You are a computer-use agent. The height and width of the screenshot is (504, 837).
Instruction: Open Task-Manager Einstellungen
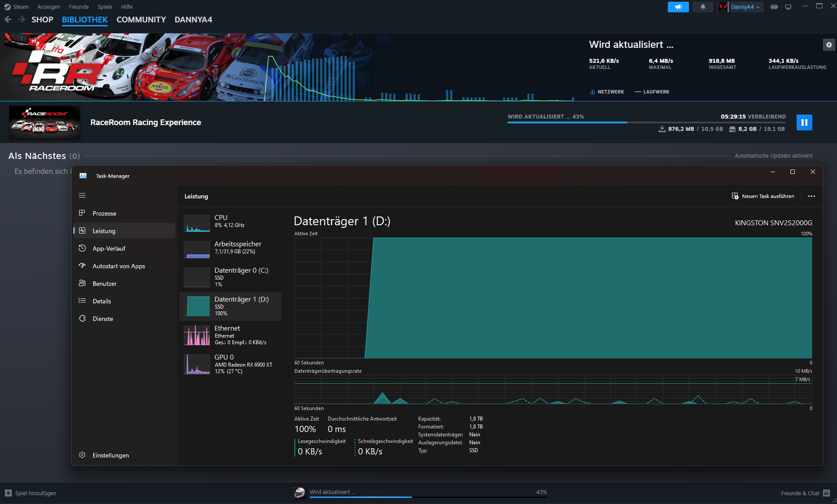[124, 455]
